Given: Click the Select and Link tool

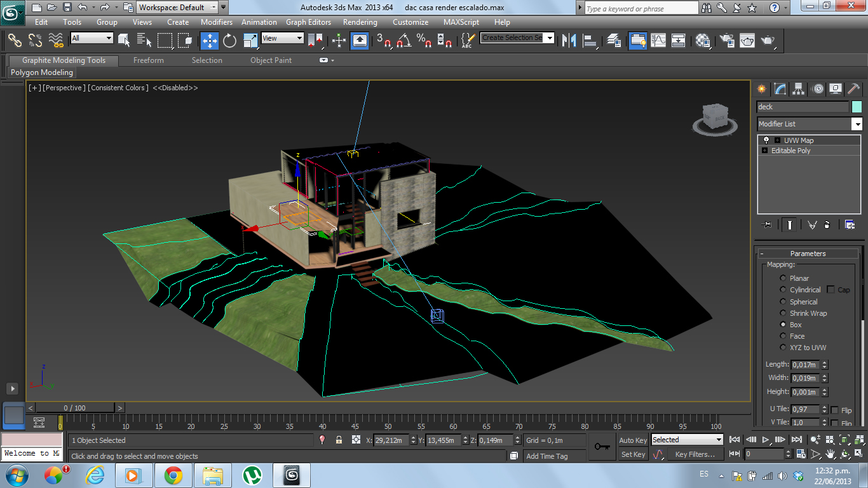Looking at the screenshot, I should tap(15, 40).
